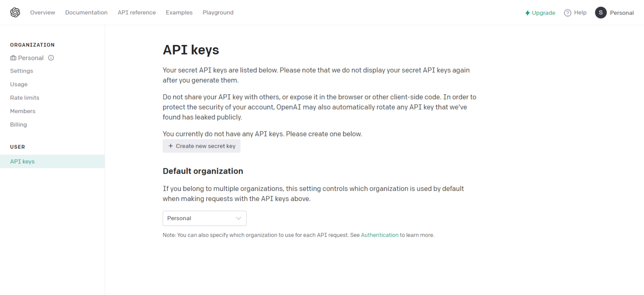Create new secret key
The width and height of the screenshot is (644, 295).
point(202,146)
